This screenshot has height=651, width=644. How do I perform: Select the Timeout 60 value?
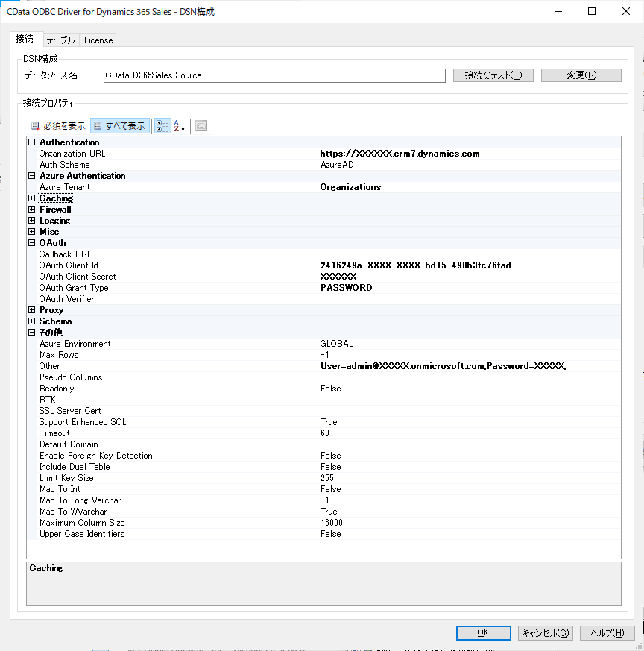coord(324,433)
